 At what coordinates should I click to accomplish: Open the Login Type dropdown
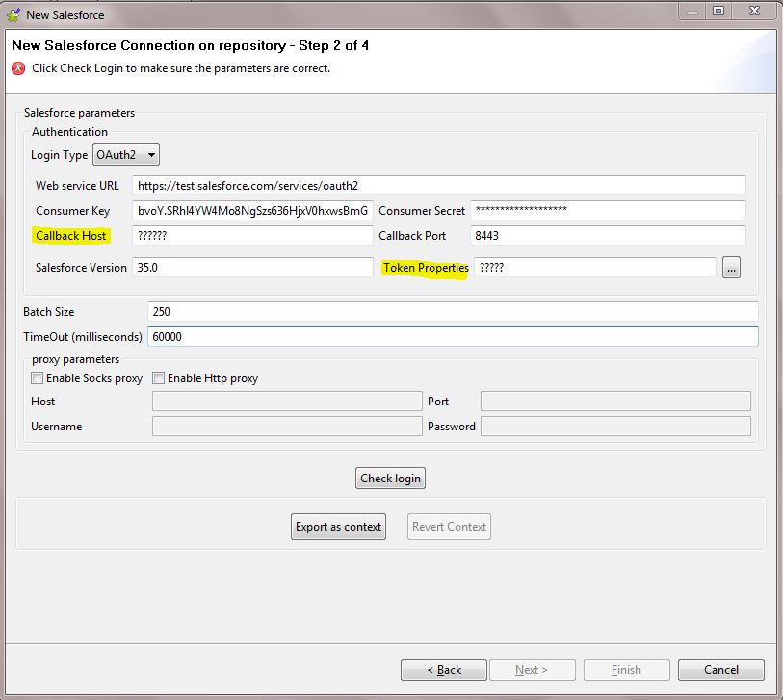tap(150, 154)
